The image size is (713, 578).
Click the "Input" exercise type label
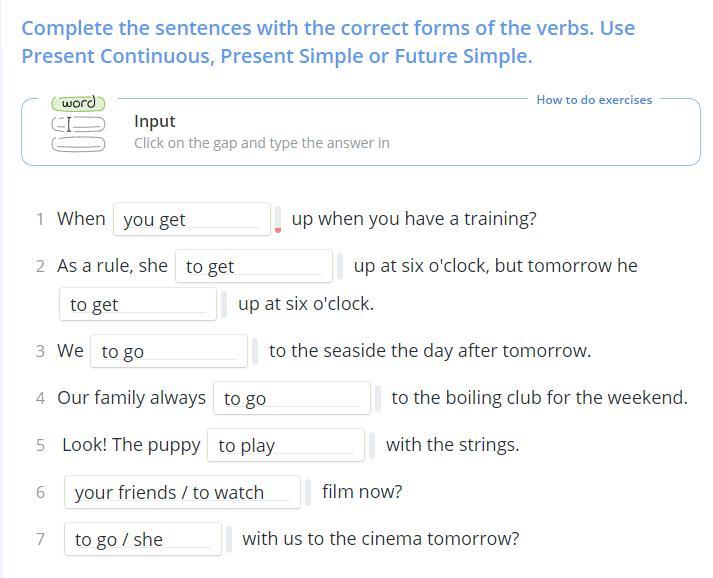coord(155,121)
